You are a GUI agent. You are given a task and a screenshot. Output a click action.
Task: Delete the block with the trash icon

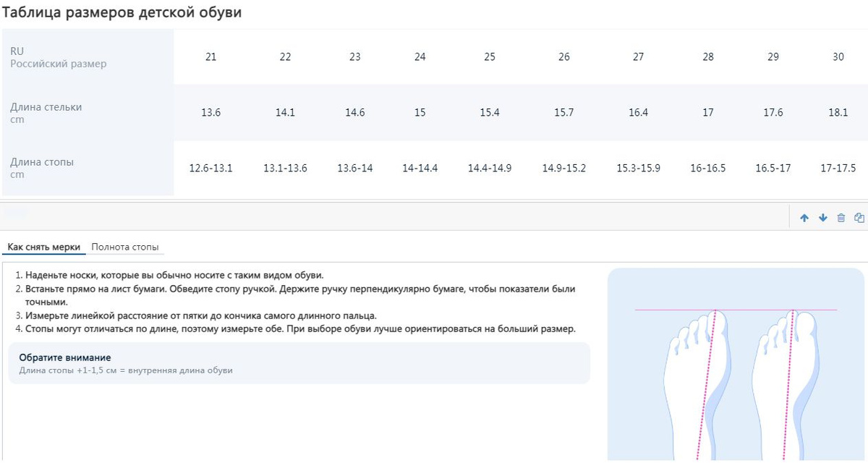[x=841, y=218]
